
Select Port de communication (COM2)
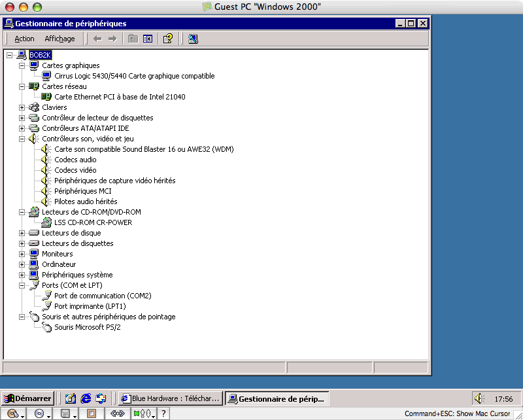pyautogui.click(x=103, y=296)
